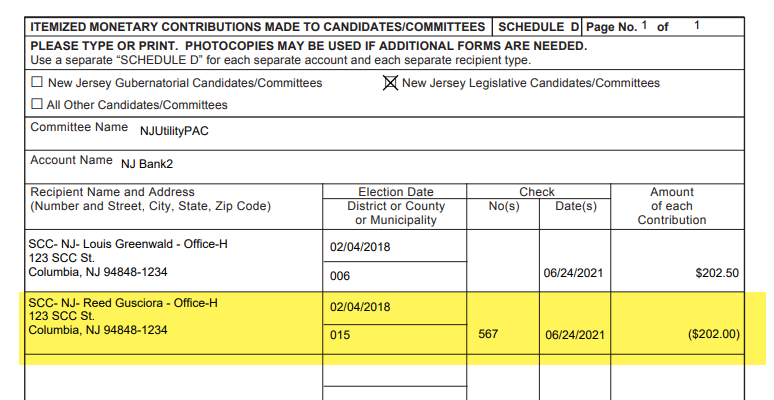Viewport: 774px width, 400px height.
Task: Click the empty election date field in third row
Action: [x=394, y=370]
